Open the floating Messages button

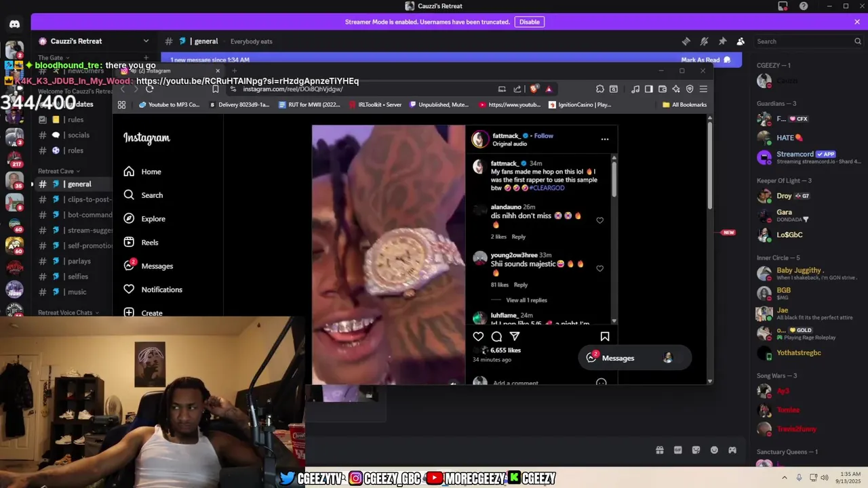tap(635, 358)
